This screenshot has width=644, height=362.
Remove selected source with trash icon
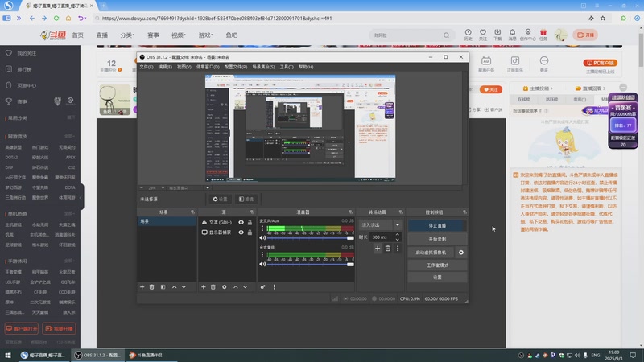pyautogui.click(x=213, y=287)
